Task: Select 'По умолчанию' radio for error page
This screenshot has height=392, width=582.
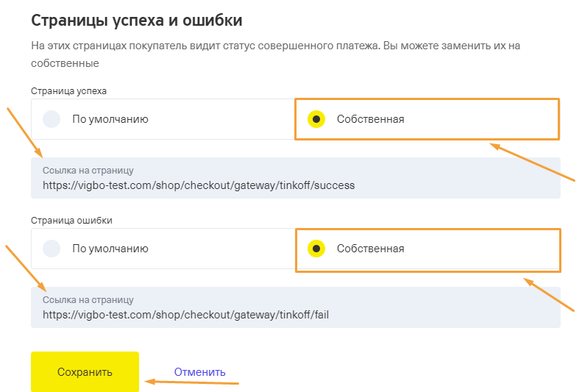Action: [52, 249]
